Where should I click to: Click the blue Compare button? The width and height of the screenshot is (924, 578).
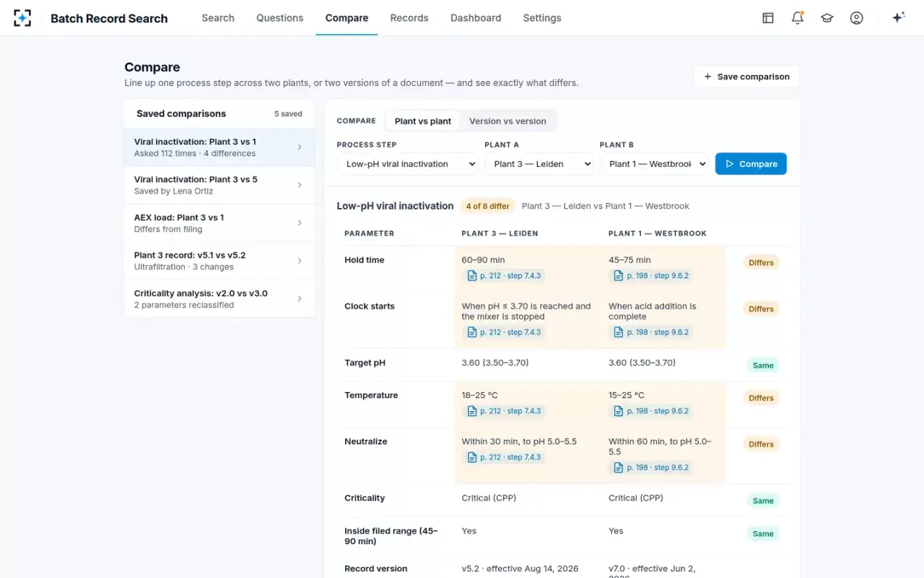click(x=751, y=164)
